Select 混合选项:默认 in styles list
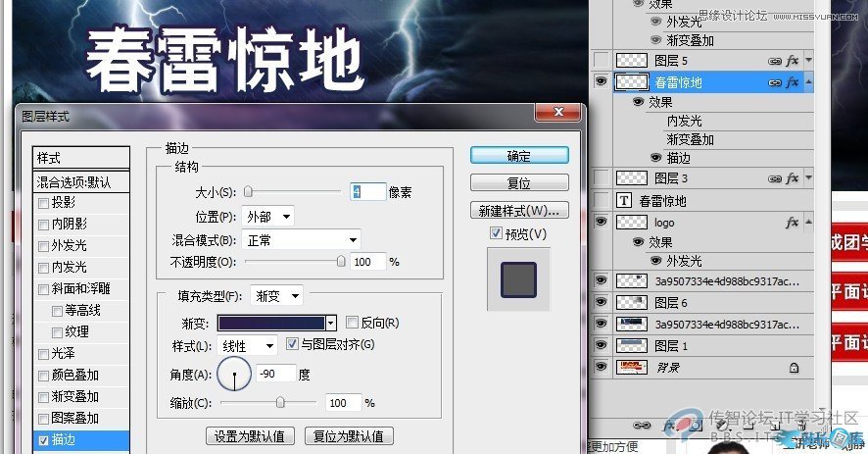The width and height of the screenshot is (868, 454). pos(73,181)
